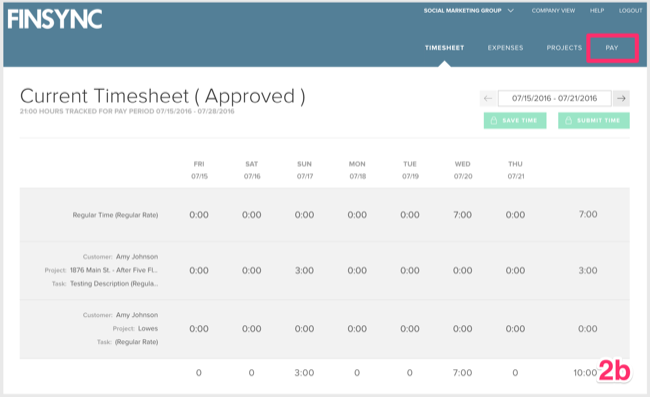This screenshot has width=650, height=397.
Task: Go to next timesheet week arrow
Action: pos(621,98)
